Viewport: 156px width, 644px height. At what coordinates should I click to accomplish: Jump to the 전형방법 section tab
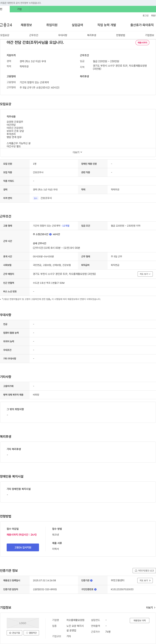pyautogui.click(x=121, y=35)
